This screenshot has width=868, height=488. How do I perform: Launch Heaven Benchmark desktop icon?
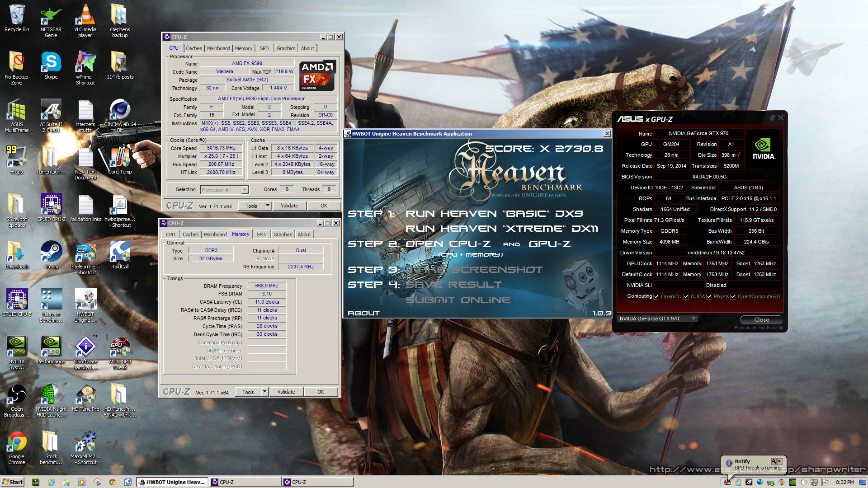click(x=51, y=305)
